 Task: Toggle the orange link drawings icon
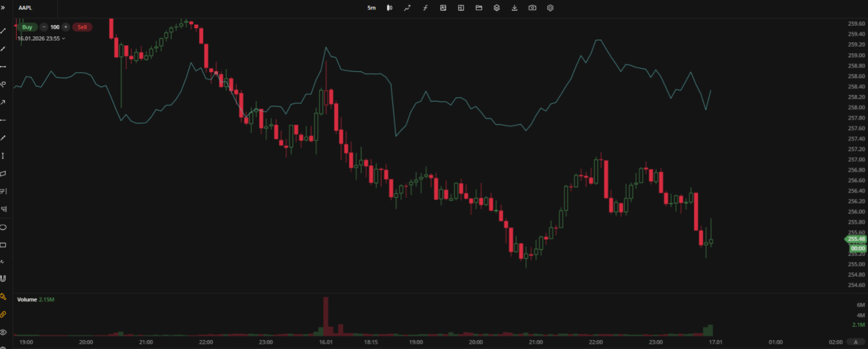click(x=3, y=314)
